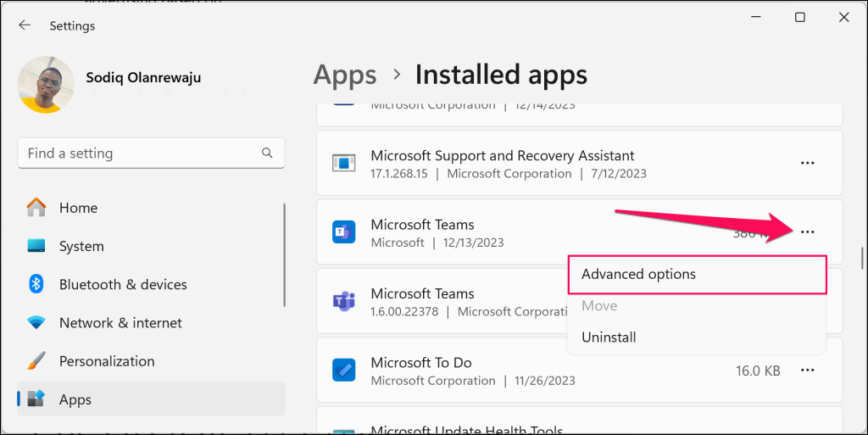Click the System monitor icon in sidebar
This screenshot has height=435, width=868.
tap(36, 246)
